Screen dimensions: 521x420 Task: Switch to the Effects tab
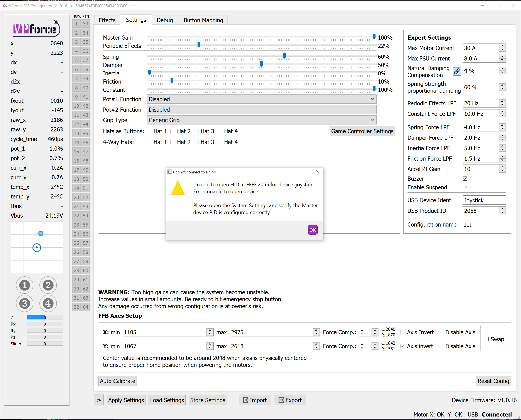click(x=107, y=20)
